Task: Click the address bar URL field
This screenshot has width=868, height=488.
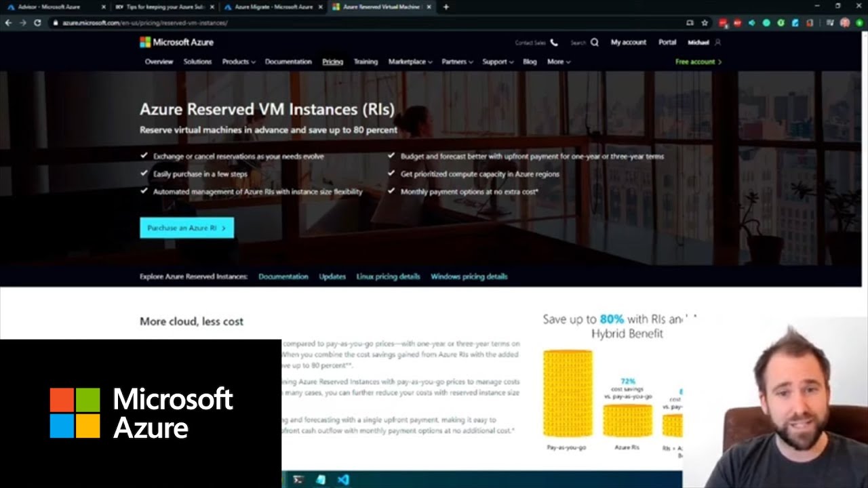Action: click(x=366, y=22)
